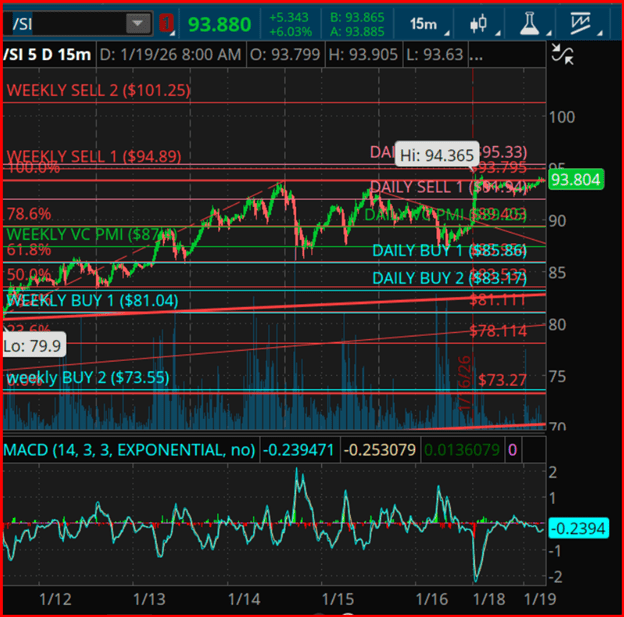The width and height of the screenshot is (624, 617).
Task: Open the studies flask icon
Action: coord(530,23)
